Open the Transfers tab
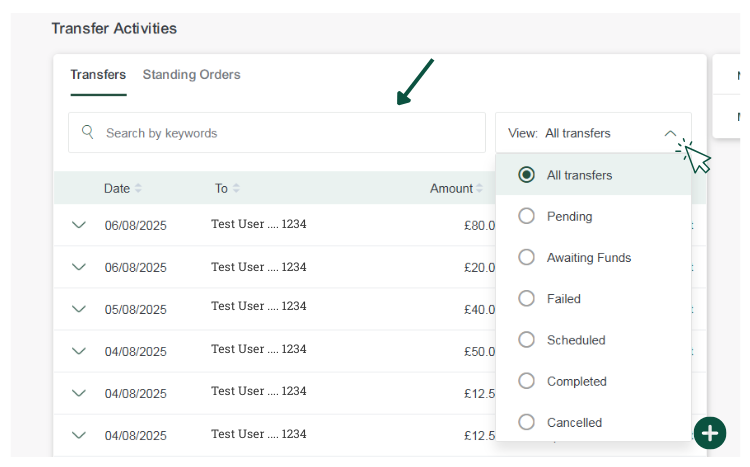 pyautogui.click(x=98, y=75)
